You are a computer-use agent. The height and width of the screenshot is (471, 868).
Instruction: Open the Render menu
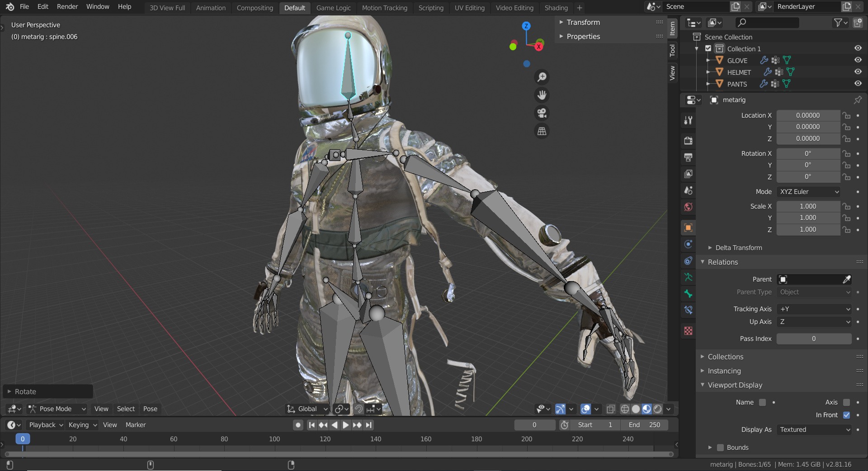67,6
